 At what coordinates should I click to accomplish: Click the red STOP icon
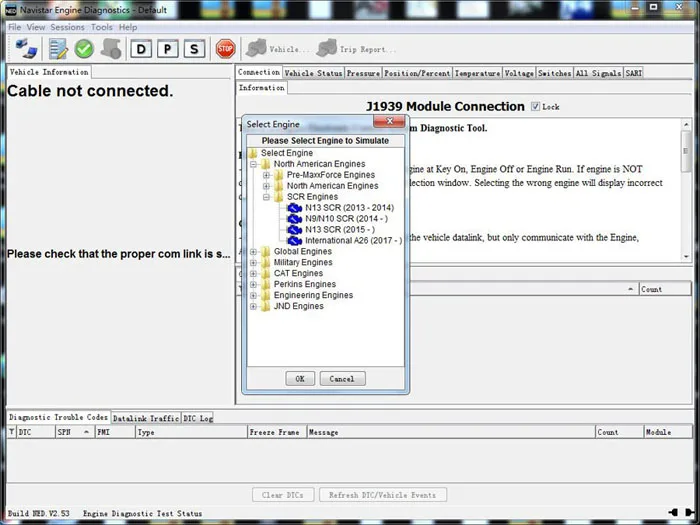coord(225,49)
